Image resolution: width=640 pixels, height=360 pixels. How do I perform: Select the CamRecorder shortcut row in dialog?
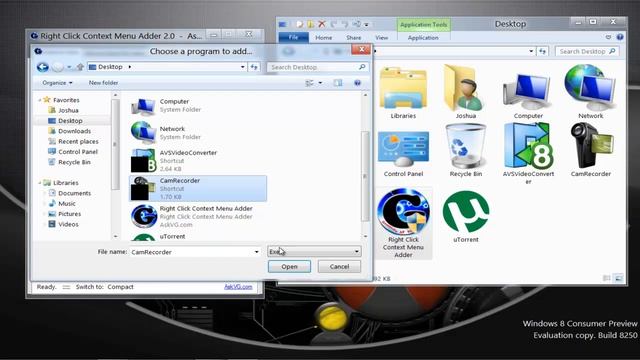click(198, 188)
